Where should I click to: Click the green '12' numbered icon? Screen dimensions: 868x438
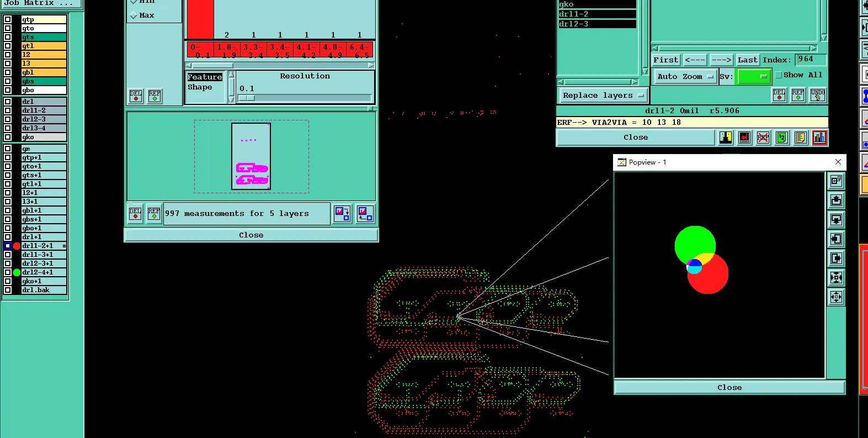coord(782,138)
